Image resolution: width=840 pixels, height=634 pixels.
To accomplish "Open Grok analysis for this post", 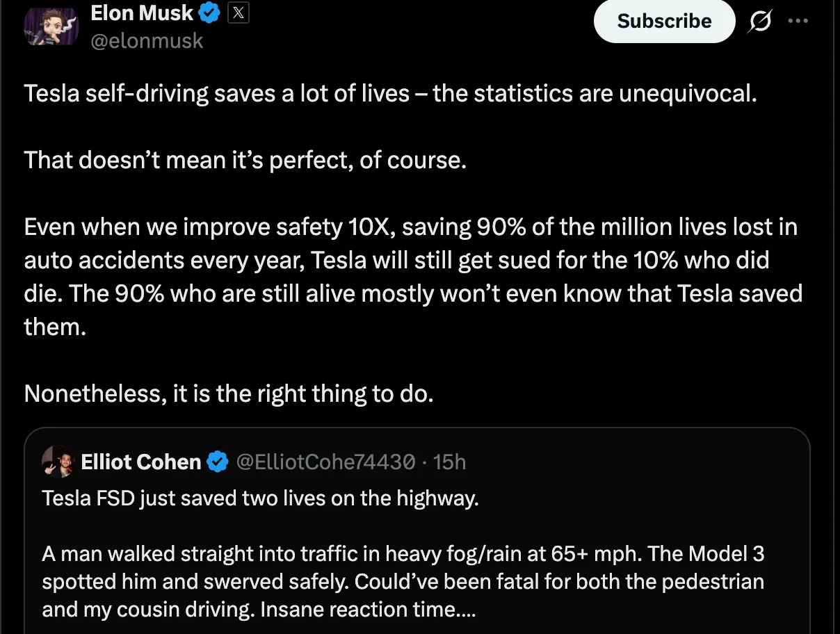I will pyautogui.click(x=759, y=21).
